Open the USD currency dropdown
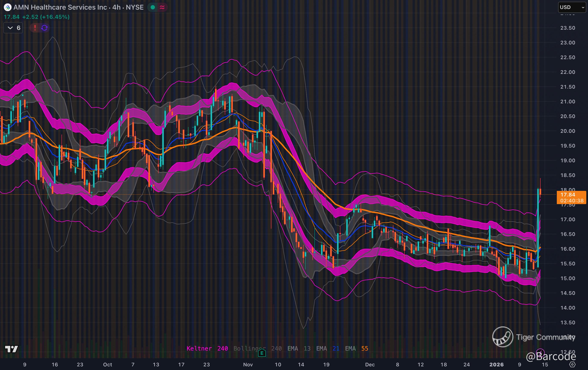 point(572,7)
